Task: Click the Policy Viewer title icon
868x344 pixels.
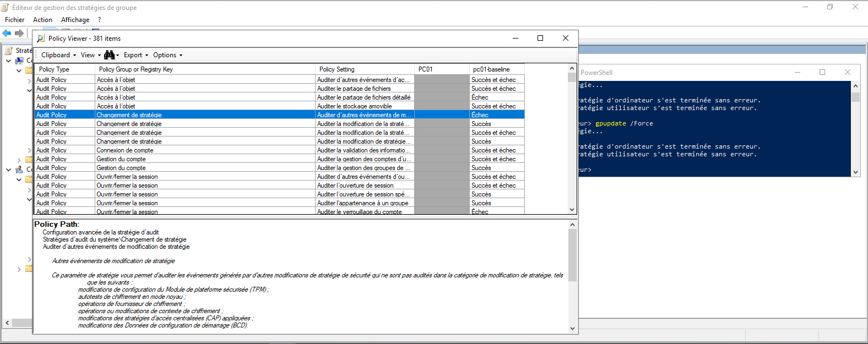Action: tap(41, 39)
